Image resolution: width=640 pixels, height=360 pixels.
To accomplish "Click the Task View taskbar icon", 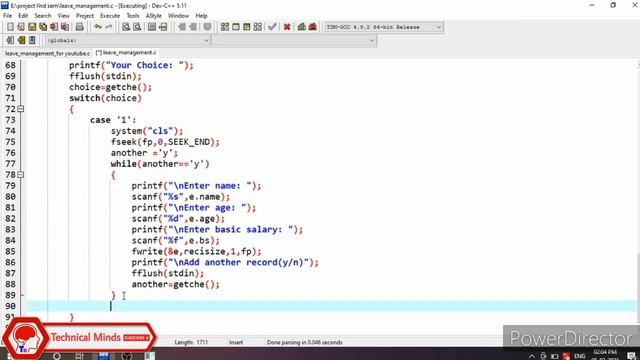I will 80,356.
